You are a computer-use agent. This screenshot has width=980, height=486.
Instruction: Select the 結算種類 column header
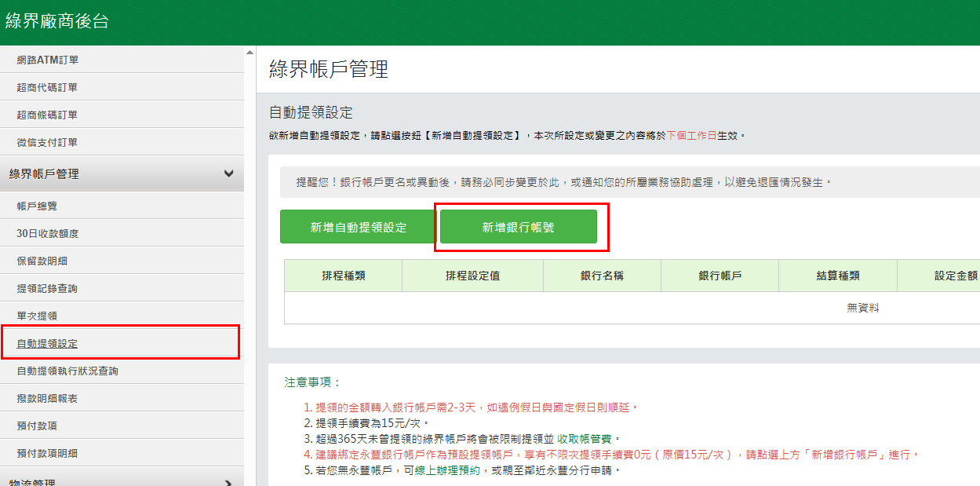tap(838, 276)
